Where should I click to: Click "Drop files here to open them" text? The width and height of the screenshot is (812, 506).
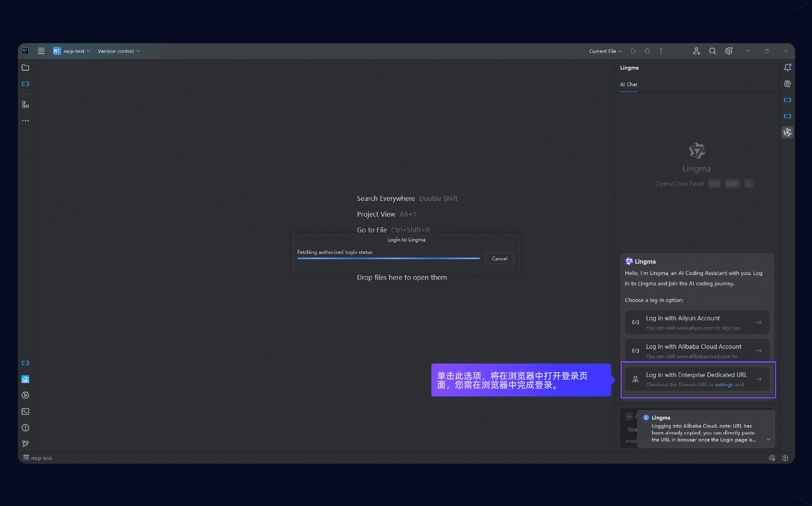point(402,278)
